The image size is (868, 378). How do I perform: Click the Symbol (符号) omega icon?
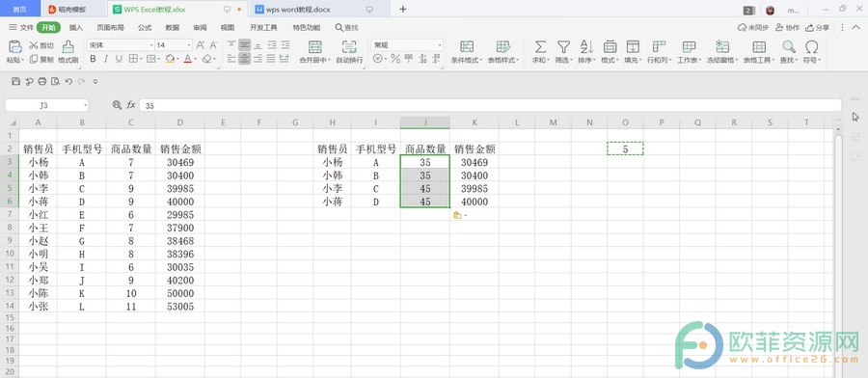(x=811, y=46)
